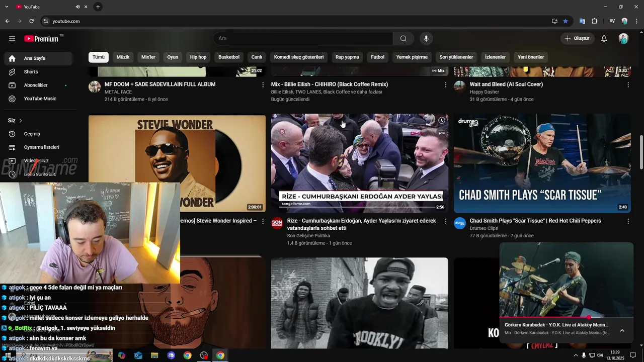Open Discord from the taskbar

[x=171, y=355]
